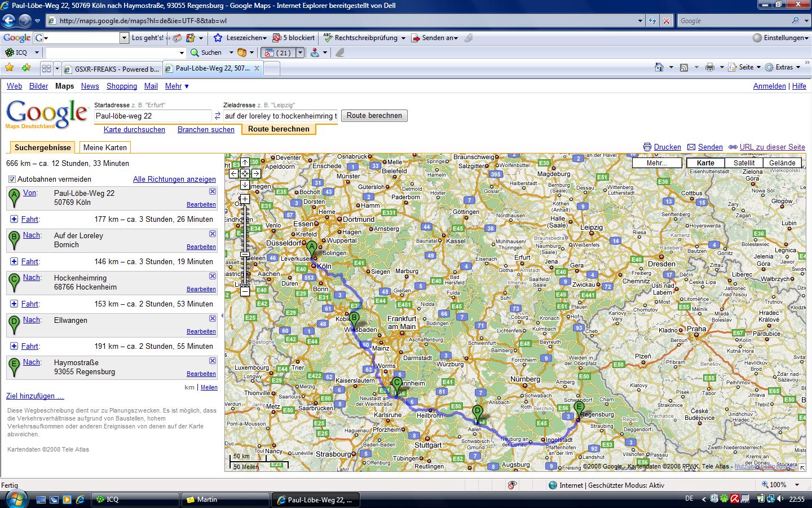Click marker A on the map near Köln
Screen dimensions: 812x508
(x=311, y=249)
